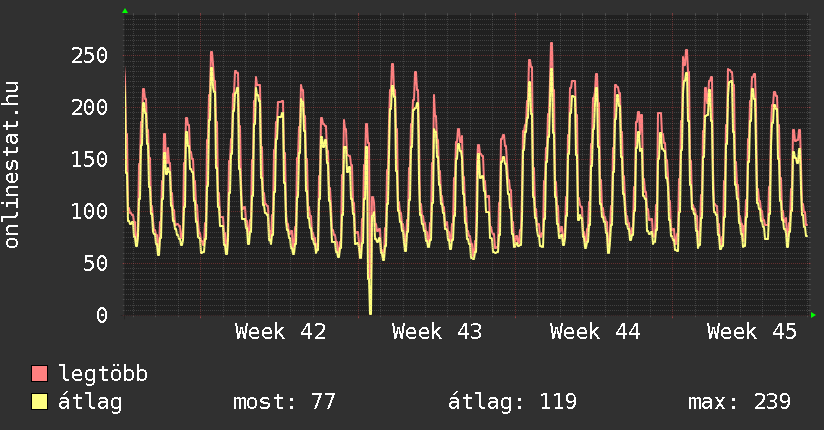Image resolution: width=824 pixels, height=430 pixels.
Task: Click the red legtöbb legend color swatch
Action: pyautogui.click(x=39, y=374)
